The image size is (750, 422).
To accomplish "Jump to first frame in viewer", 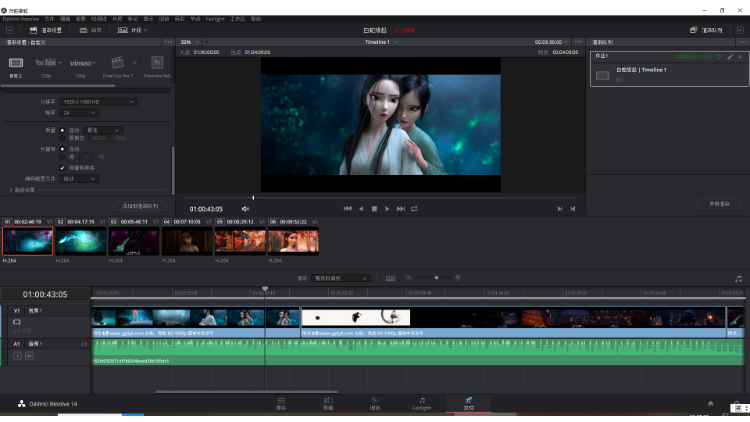I will (x=348, y=209).
